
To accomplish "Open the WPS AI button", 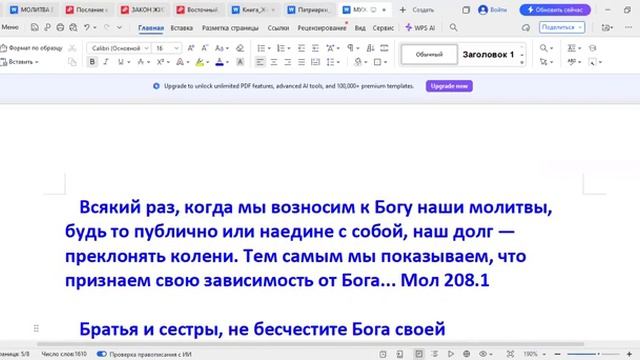I will point(420,28).
